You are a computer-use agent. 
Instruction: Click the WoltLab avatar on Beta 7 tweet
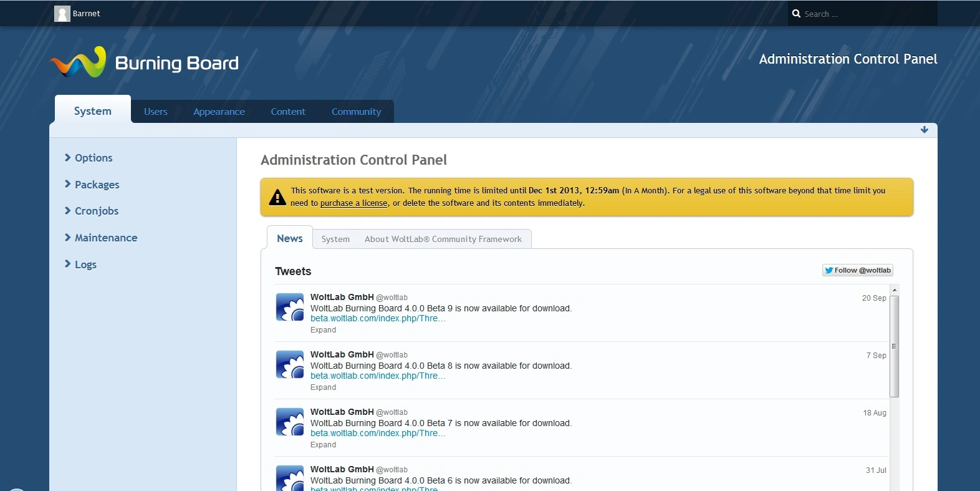290,422
